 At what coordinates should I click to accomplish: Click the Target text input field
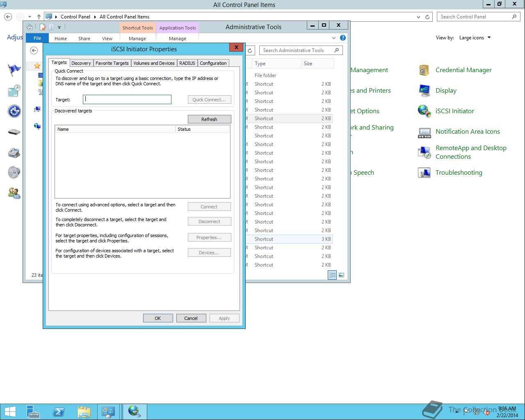pos(127,99)
